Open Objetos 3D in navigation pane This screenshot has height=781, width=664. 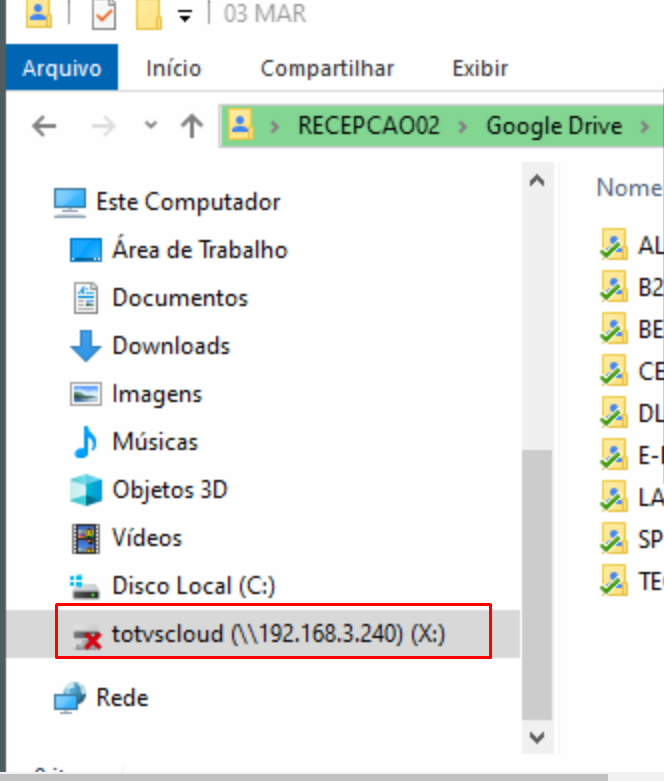(x=169, y=490)
